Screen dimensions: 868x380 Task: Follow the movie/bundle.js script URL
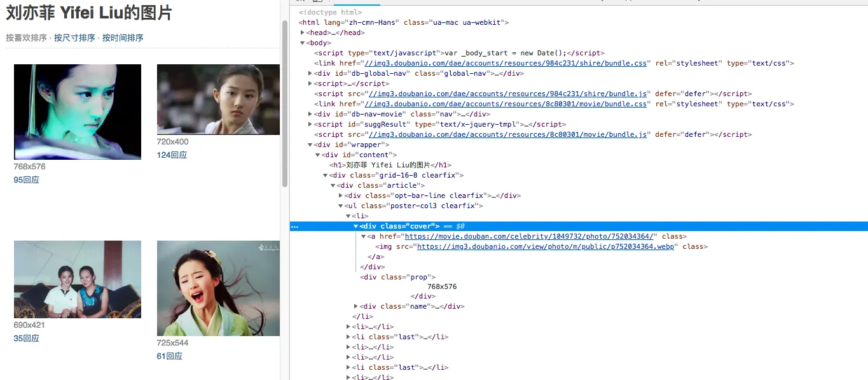(x=508, y=134)
